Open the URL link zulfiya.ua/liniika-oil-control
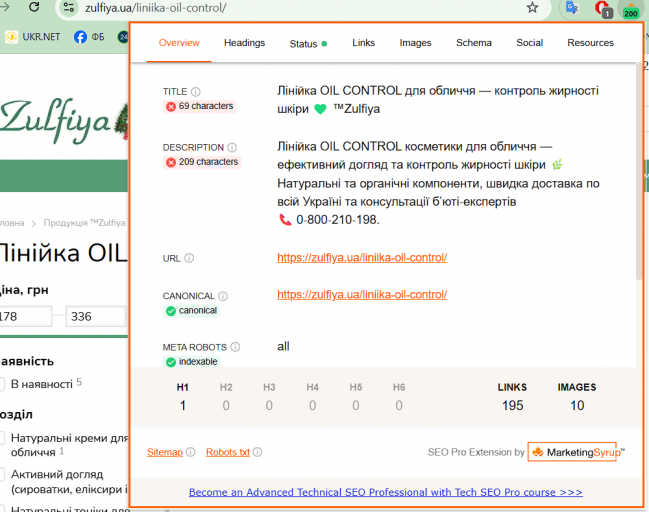This screenshot has width=649, height=512. click(362, 257)
